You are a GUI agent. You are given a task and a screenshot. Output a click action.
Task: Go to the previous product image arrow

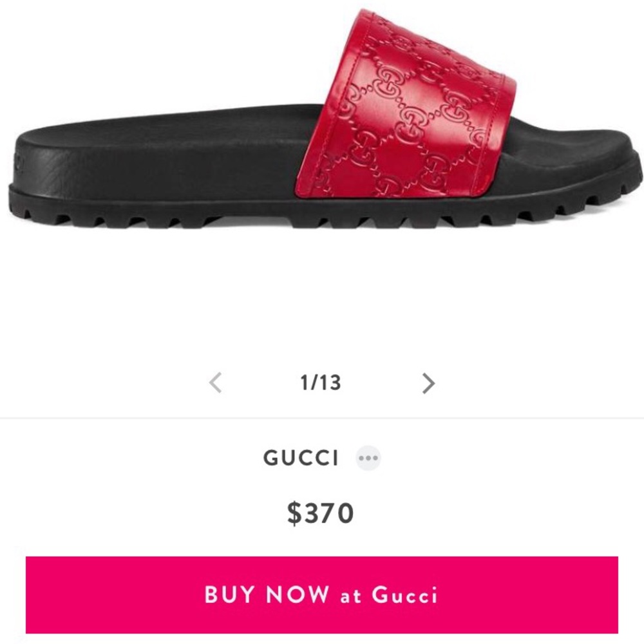216,383
